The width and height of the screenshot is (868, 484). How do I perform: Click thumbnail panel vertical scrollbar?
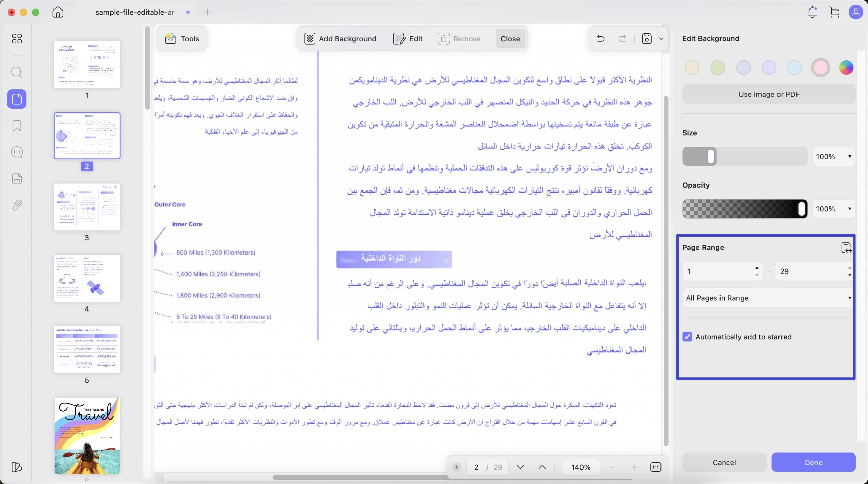[147, 68]
